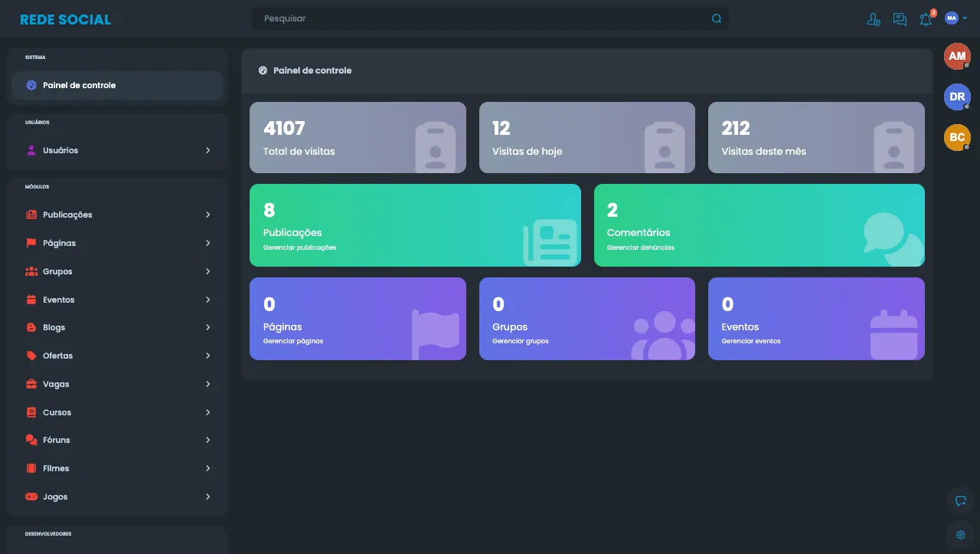Click the BC contact avatar
Screen dimensions: 980x554
(957, 137)
